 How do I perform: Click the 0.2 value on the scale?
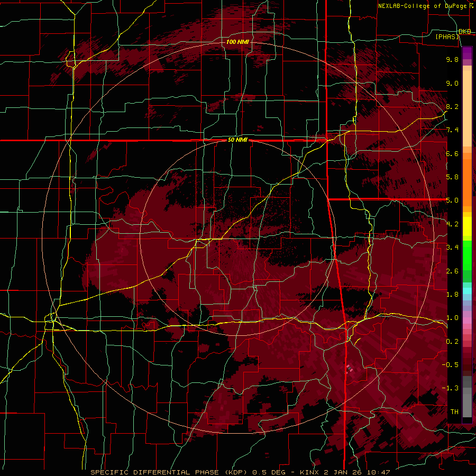click(452, 342)
